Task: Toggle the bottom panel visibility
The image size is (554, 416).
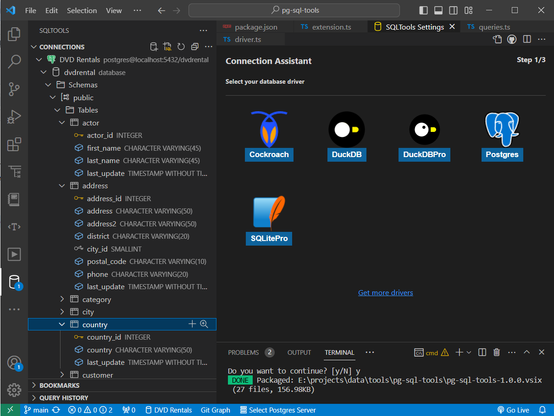Action: pyautogui.click(x=438, y=10)
